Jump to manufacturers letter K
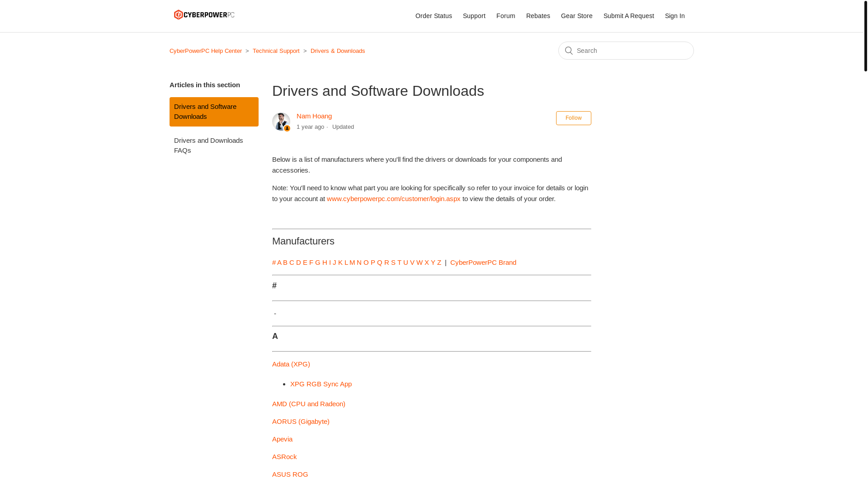This screenshot has width=868, height=488. click(340, 263)
